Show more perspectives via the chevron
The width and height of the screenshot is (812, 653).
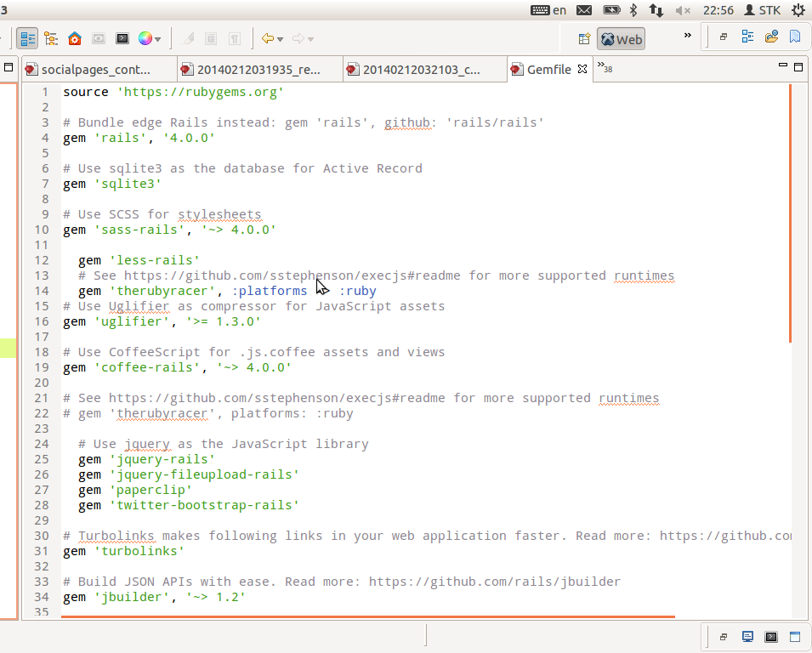click(x=688, y=35)
